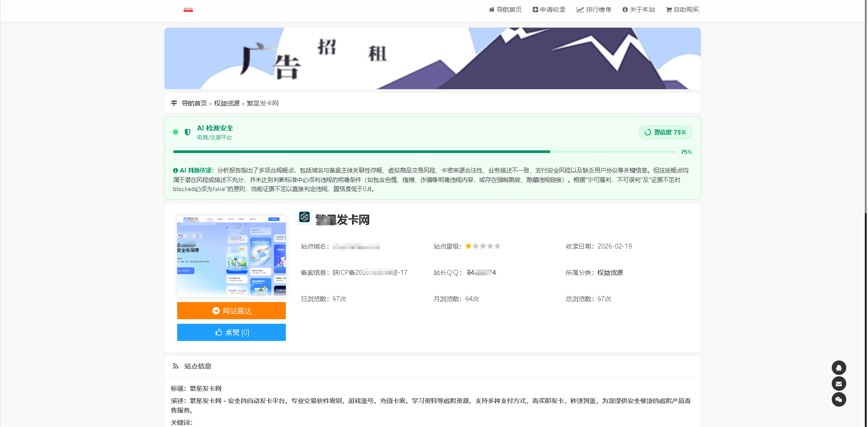This screenshot has height=427, width=868.
Task: Click the 繁星发卡网 favicon next to the title
Action: point(304,218)
